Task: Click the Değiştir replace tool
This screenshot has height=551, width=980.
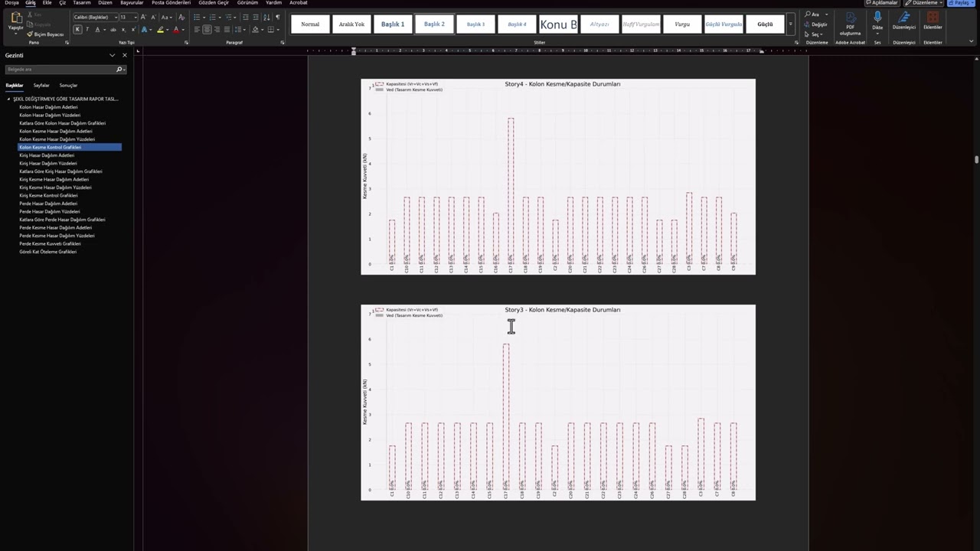Action: (x=817, y=24)
